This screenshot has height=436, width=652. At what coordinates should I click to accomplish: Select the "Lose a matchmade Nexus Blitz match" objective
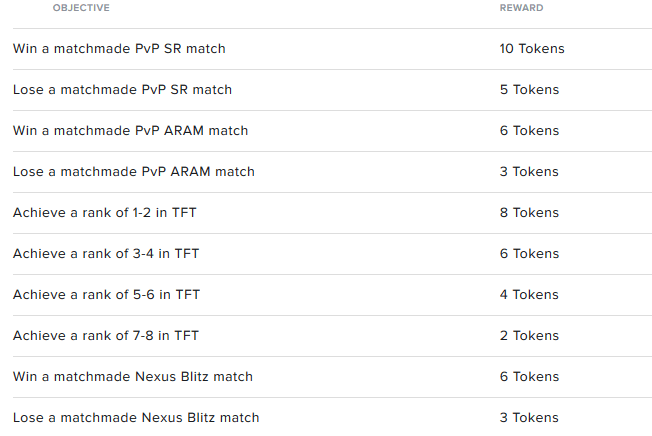[136, 418]
